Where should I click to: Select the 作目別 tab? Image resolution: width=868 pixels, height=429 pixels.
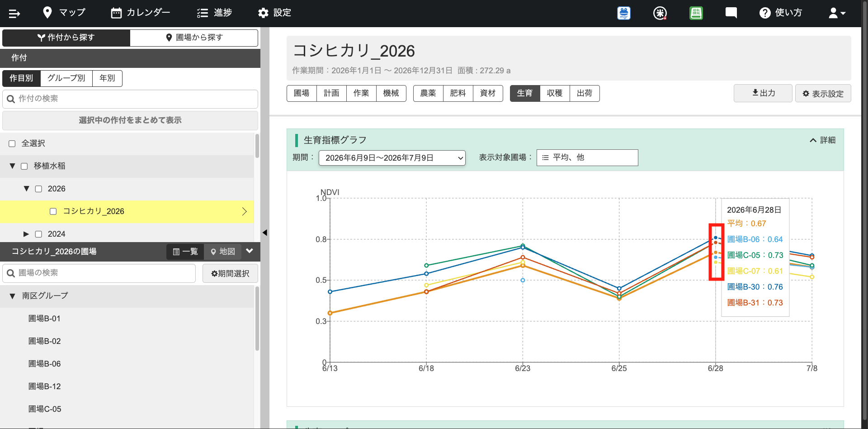21,78
